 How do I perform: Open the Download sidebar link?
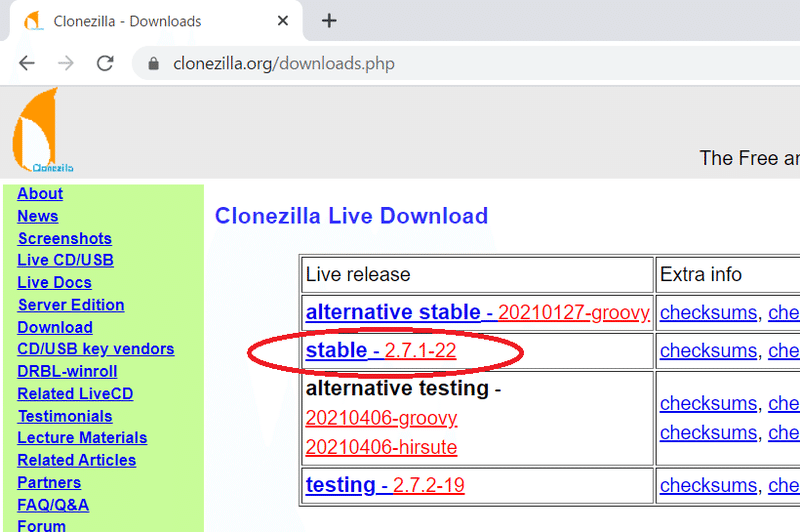55,327
